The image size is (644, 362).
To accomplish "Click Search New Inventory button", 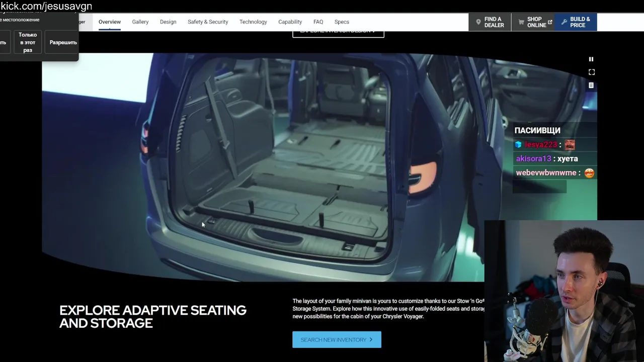I will click(337, 339).
